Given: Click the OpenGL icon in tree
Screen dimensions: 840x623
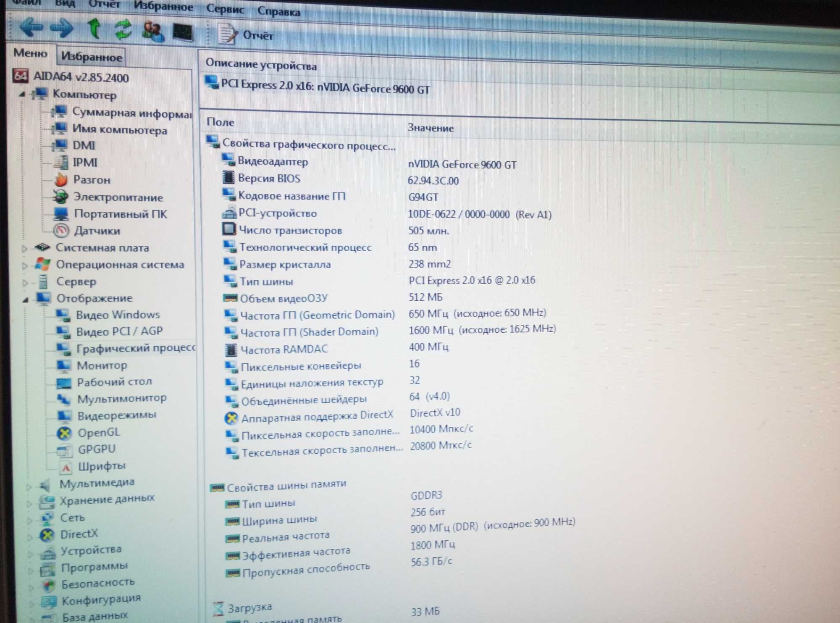Looking at the screenshot, I should 64,433.
